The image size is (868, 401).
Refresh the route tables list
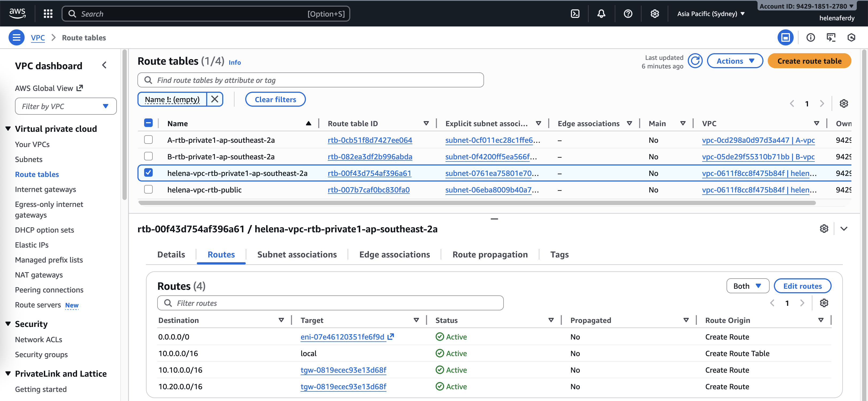coord(695,61)
